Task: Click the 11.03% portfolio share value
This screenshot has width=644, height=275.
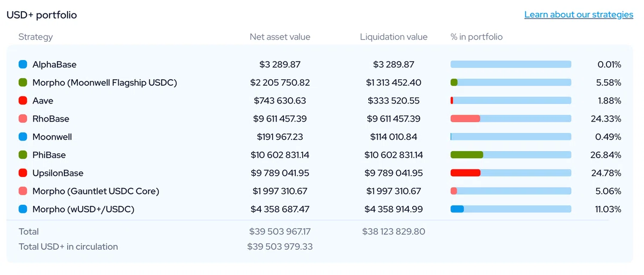Action: coord(608,209)
